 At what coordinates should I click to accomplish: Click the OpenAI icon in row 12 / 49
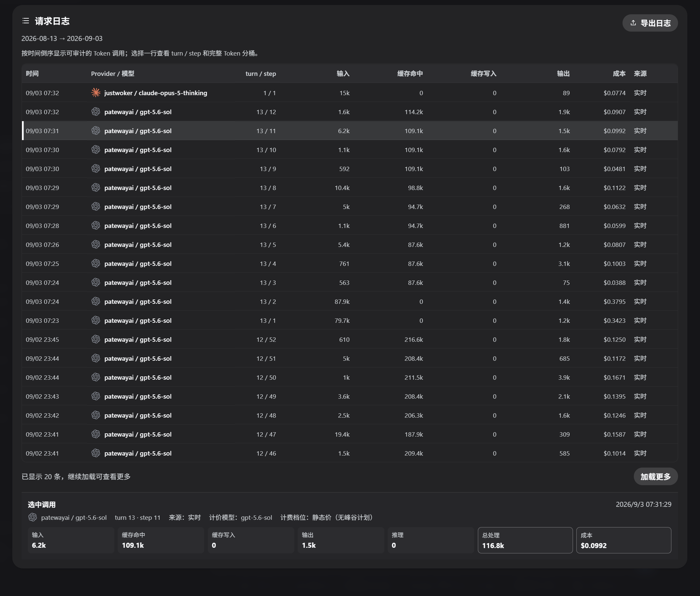click(x=96, y=396)
